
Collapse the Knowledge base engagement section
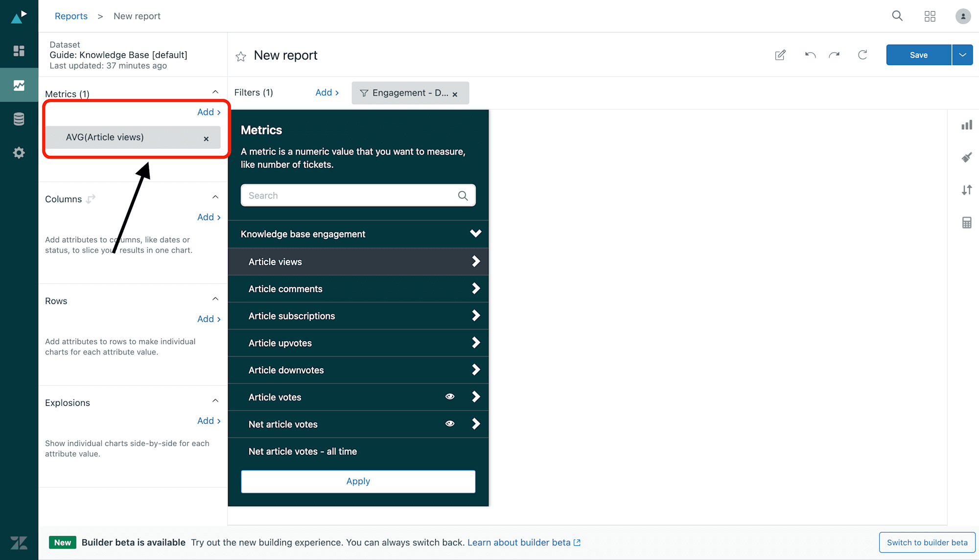click(476, 234)
